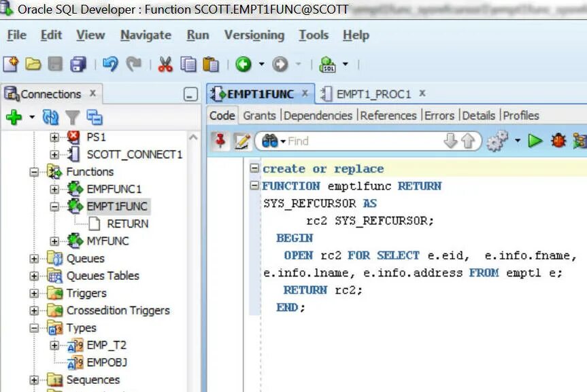Expand the EMP_T2 type node
The width and height of the screenshot is (587, 392).
tap(54, 345)
